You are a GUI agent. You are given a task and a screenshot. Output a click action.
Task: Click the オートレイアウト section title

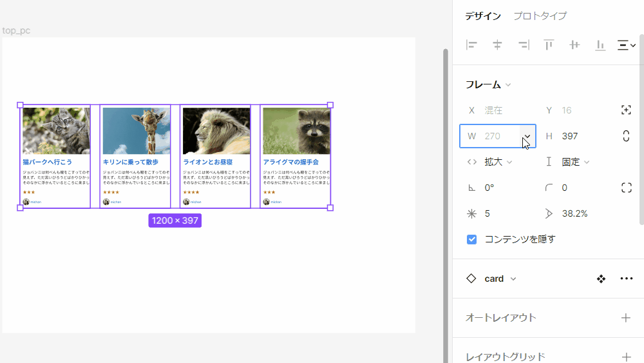pos(500,318)
